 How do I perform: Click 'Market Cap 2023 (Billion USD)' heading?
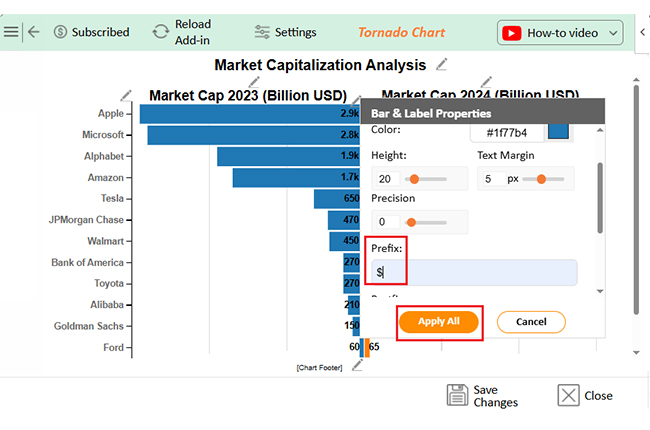tap(248, 95)
